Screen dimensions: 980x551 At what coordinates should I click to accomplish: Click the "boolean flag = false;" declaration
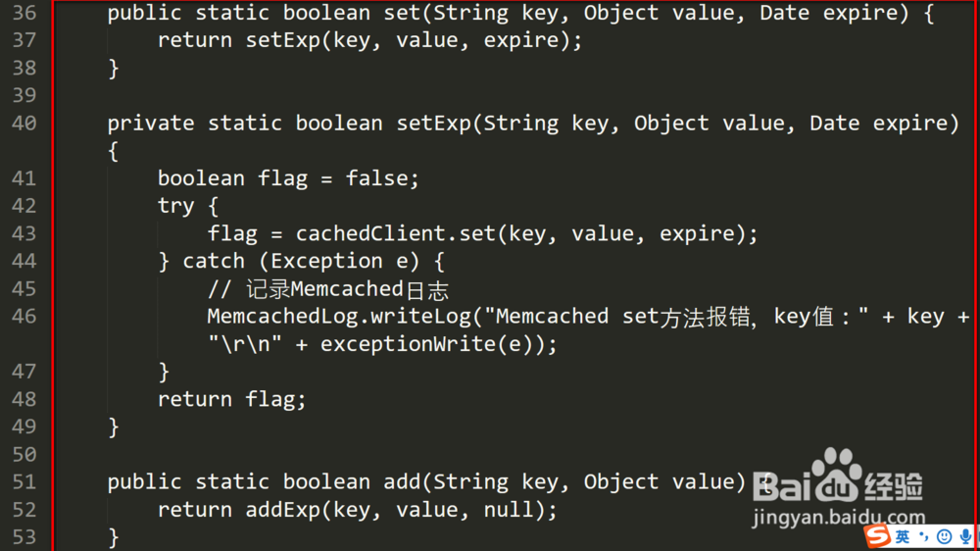(288, 178)
